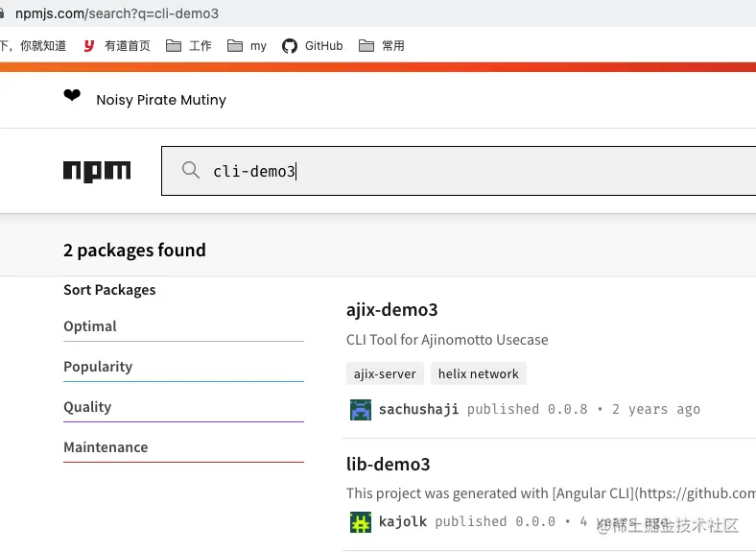Click the helix network keyword tag
Screen dimensions: 756x552
[x=479, y=374]
